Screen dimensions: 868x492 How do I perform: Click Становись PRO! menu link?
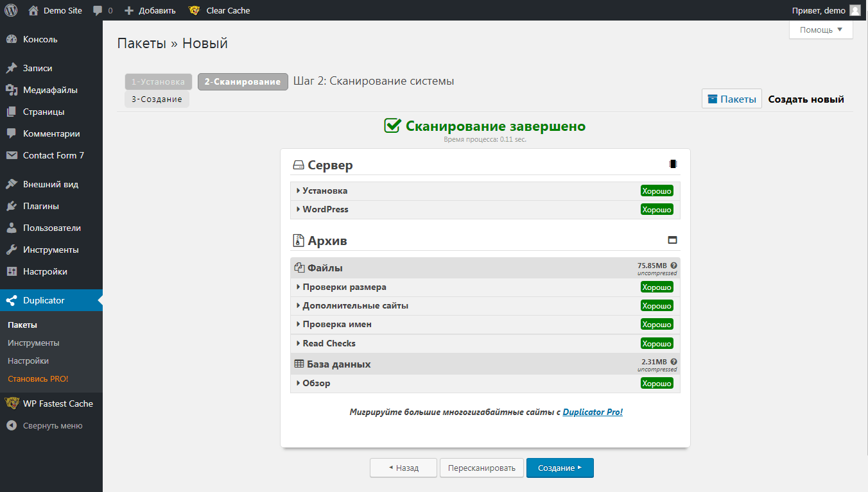click(38, 378)
